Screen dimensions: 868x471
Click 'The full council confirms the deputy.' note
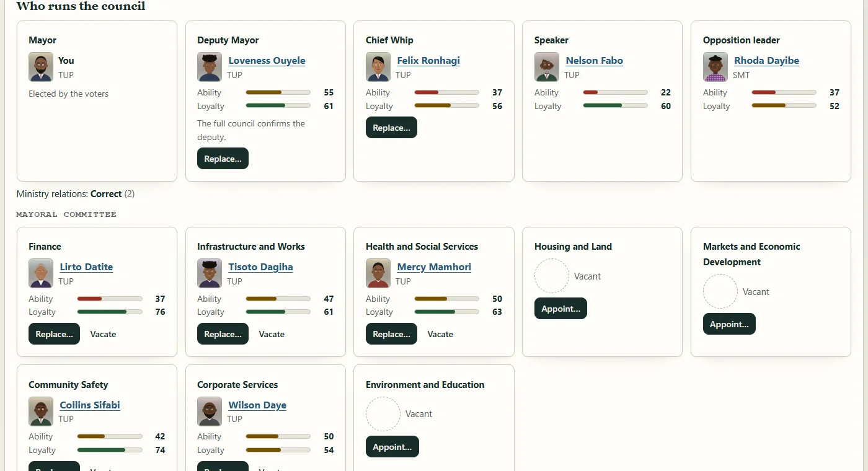click(x=251, y=130)
